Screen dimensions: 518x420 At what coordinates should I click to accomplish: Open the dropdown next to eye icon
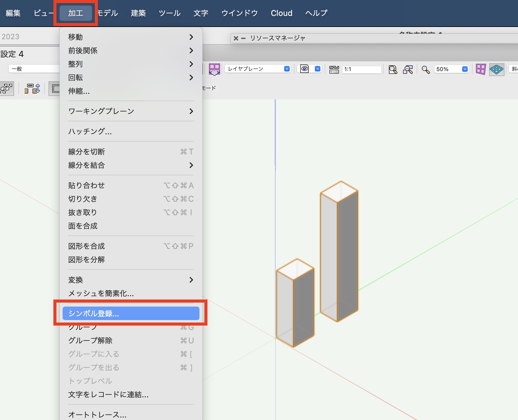[318, 69]
